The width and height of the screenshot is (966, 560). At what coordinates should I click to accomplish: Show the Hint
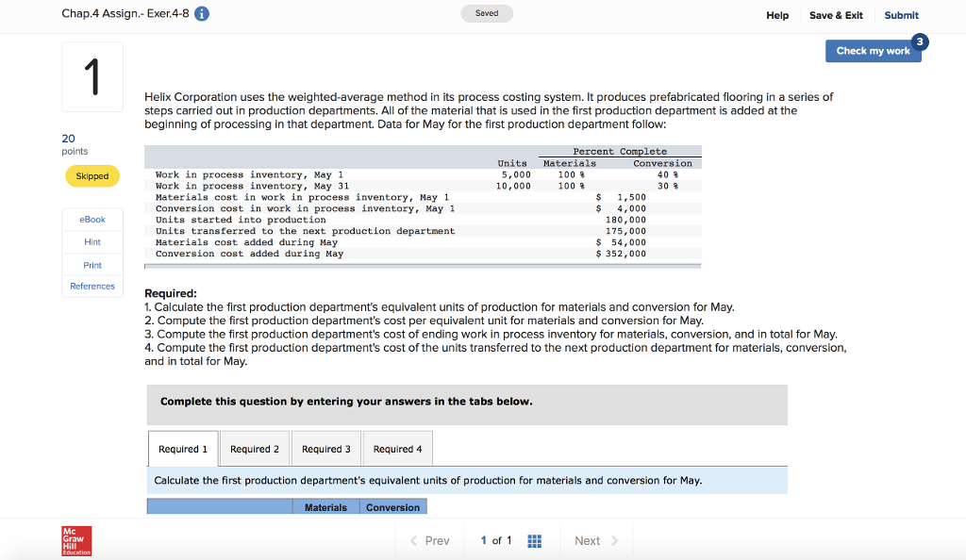tap(92, 241)
